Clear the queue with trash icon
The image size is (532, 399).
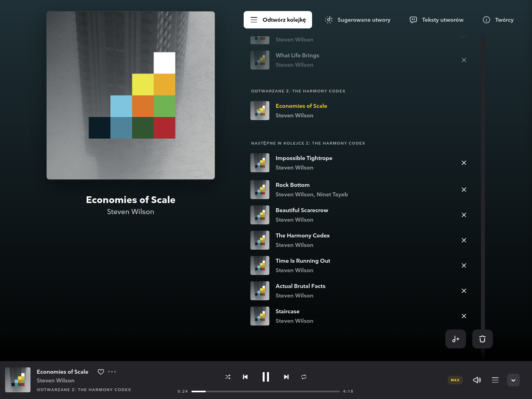(482, 339)
